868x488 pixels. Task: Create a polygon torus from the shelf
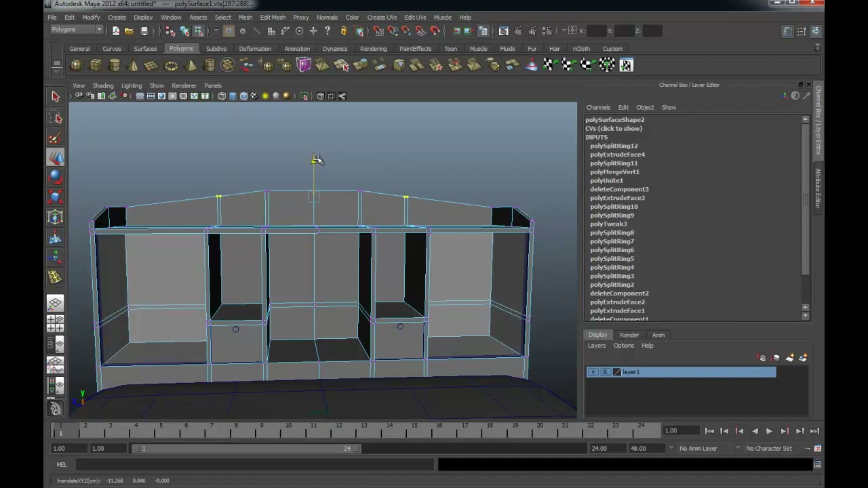172,65
